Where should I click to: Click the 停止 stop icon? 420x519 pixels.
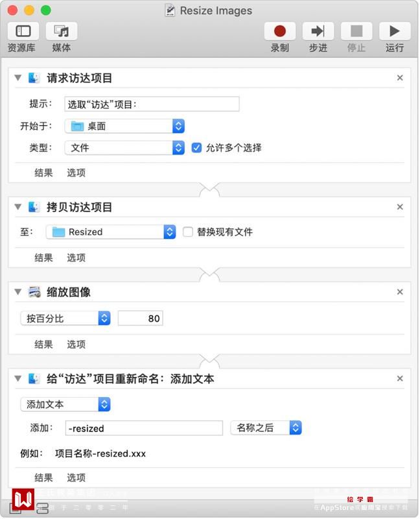(x=356, y=31)
